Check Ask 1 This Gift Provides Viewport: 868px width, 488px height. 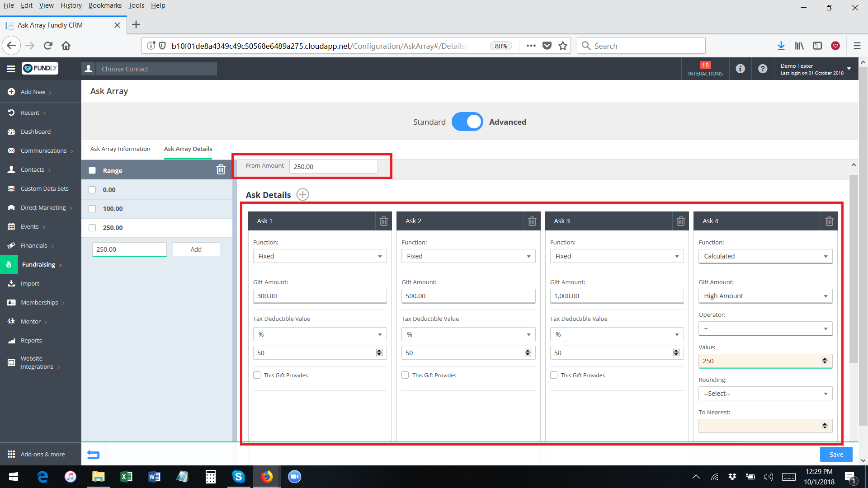point(257,375)
